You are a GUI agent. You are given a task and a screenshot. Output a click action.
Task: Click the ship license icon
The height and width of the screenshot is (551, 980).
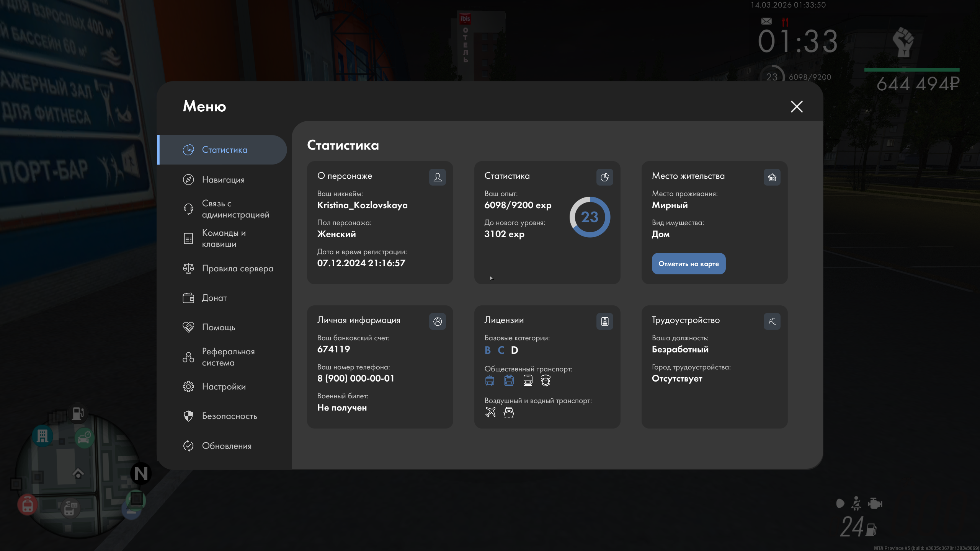tap(509, 412)
